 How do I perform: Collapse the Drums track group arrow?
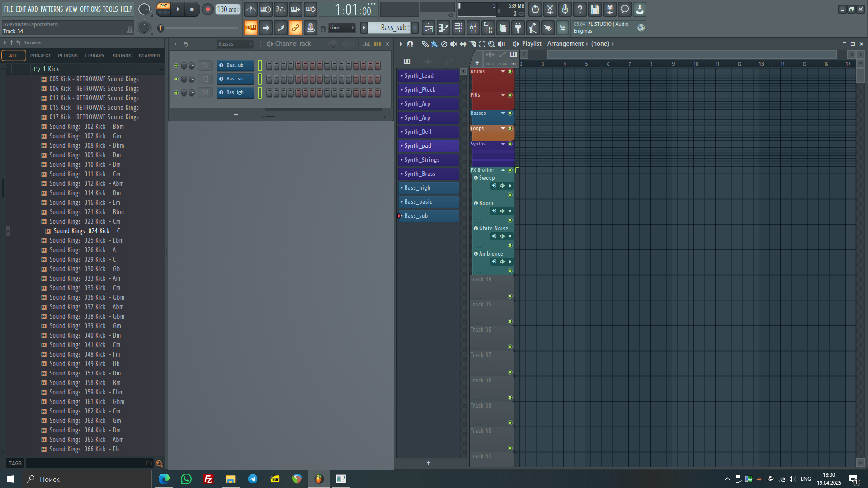pyautogui.click(x=503, y=71)
